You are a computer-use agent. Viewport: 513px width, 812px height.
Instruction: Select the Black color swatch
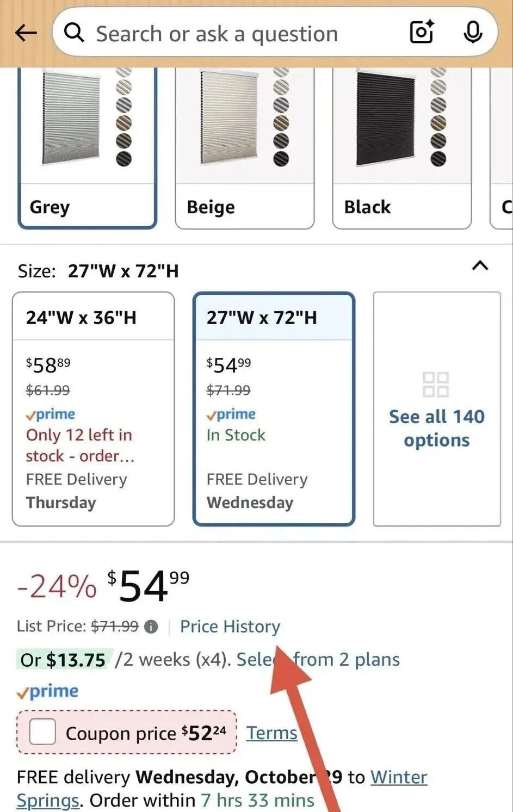(401, 148)
